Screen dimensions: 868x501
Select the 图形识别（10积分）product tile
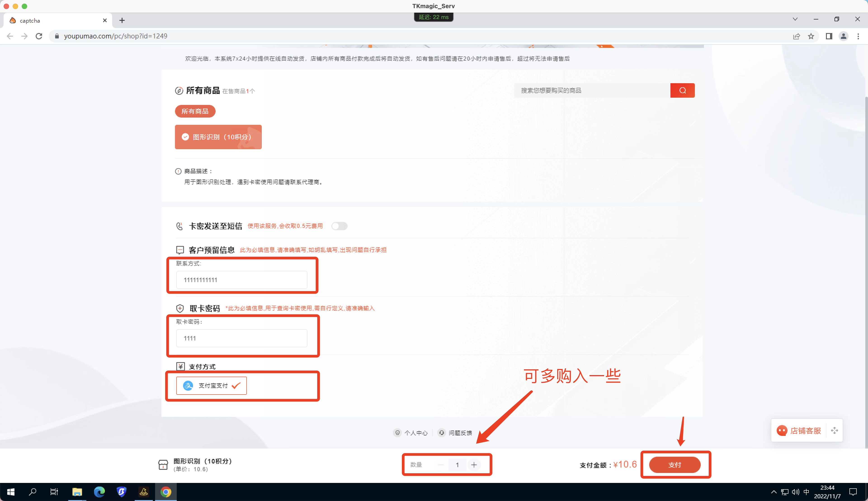click(x=218, y=137)
